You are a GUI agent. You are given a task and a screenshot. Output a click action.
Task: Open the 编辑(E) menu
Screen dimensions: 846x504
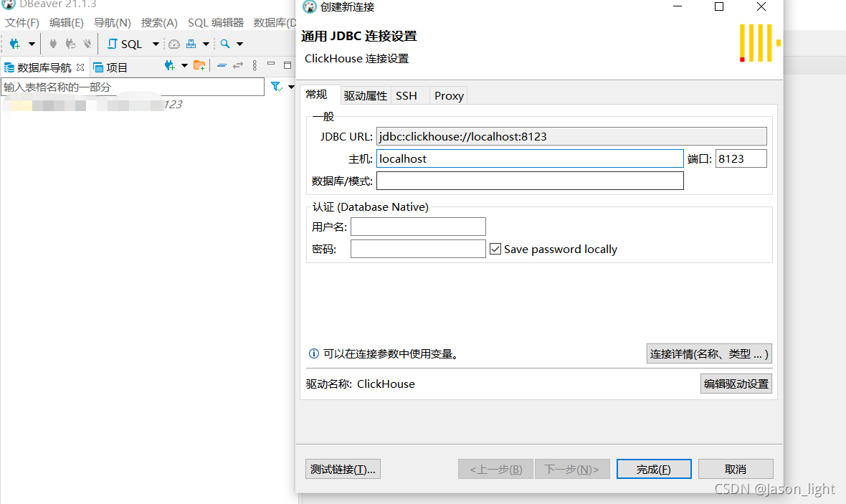[x=67, y=23]
